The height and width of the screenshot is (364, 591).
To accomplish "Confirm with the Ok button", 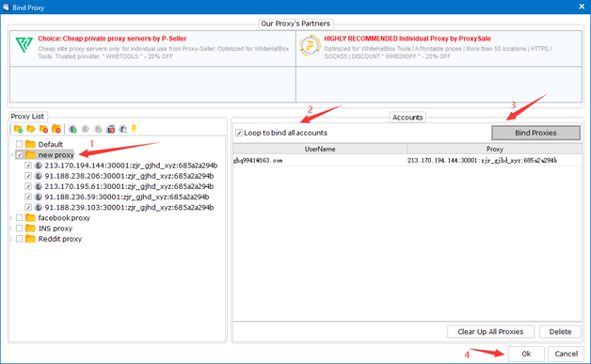I will pos(526,354).
